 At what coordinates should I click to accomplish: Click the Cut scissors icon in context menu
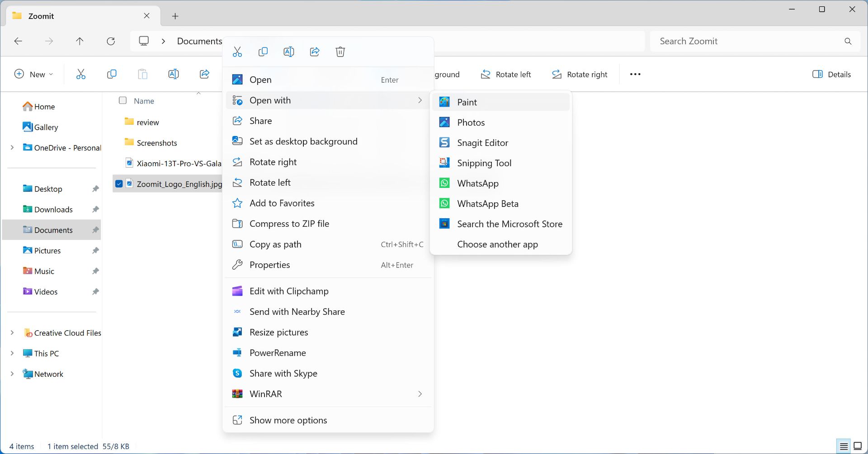tap(237, 52)
